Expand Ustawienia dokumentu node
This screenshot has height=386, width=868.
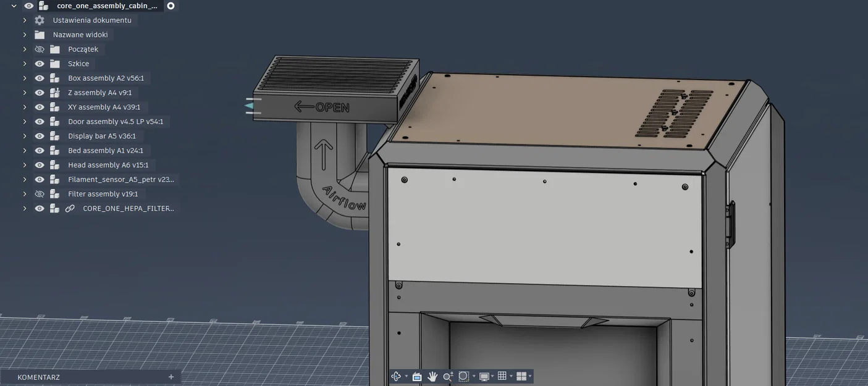(25, 20)
